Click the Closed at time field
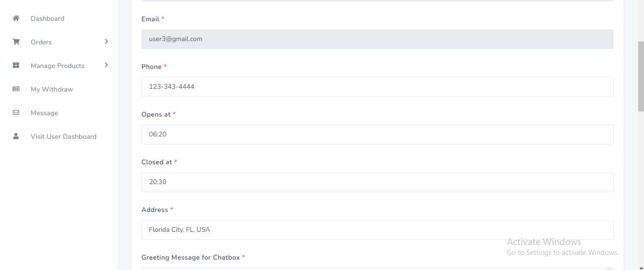 click(x=377, y=182)
